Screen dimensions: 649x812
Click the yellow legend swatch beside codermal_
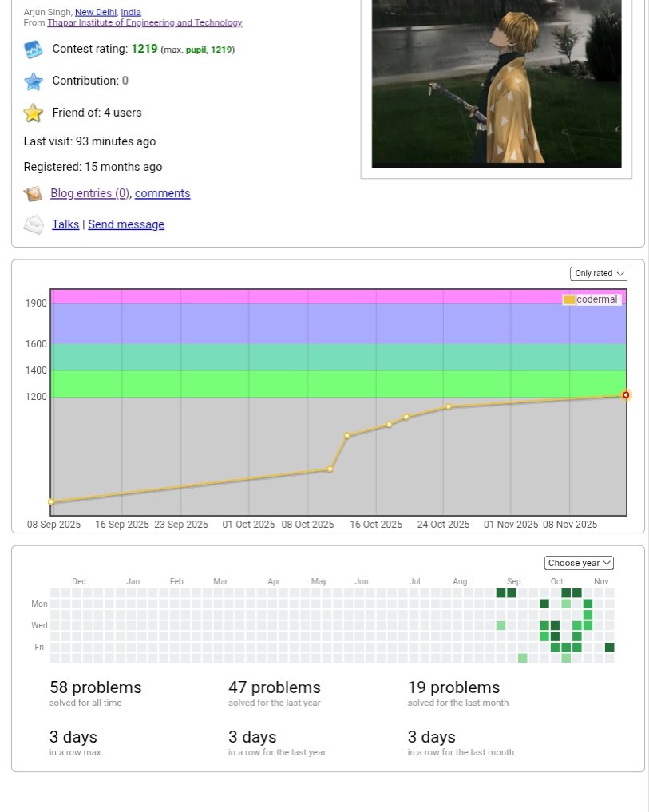coord(568,300)
